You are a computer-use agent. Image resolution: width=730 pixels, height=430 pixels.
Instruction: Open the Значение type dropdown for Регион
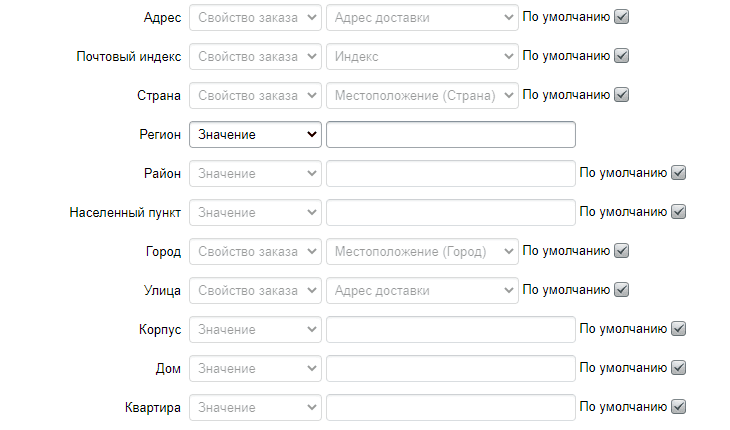coord(255,134)
